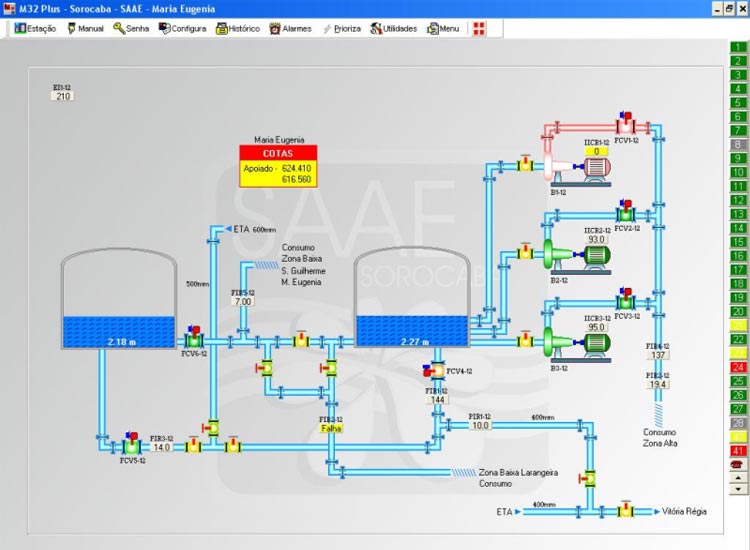Open the Estação menu
The image size is (750, 550).
click(35, 29)
